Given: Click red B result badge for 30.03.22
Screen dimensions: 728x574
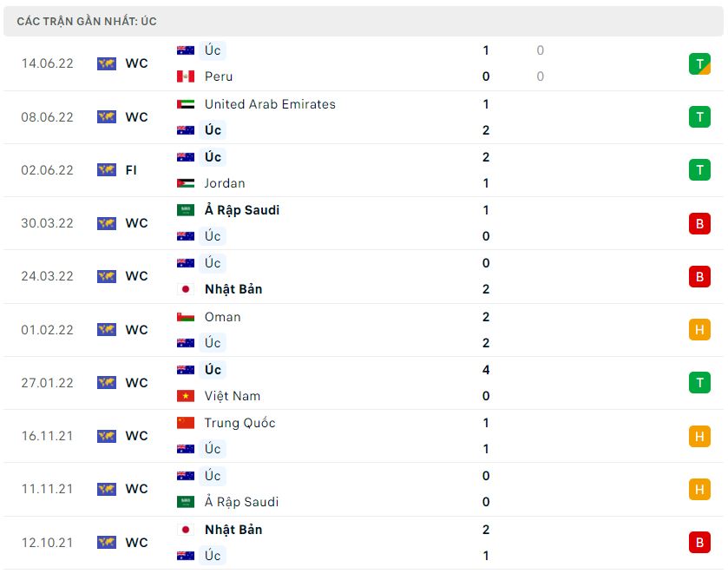Looking at the screenshot, I should pos(699,223).
